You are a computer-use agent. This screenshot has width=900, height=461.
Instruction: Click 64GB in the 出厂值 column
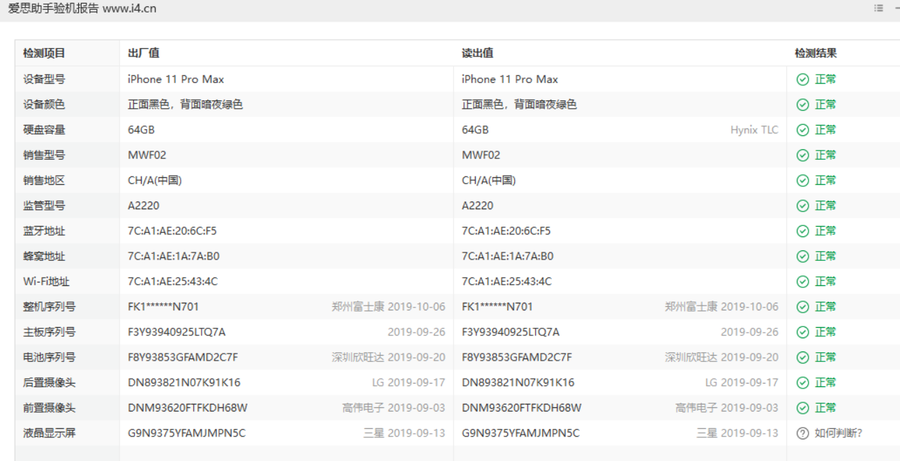click(141, 130)
